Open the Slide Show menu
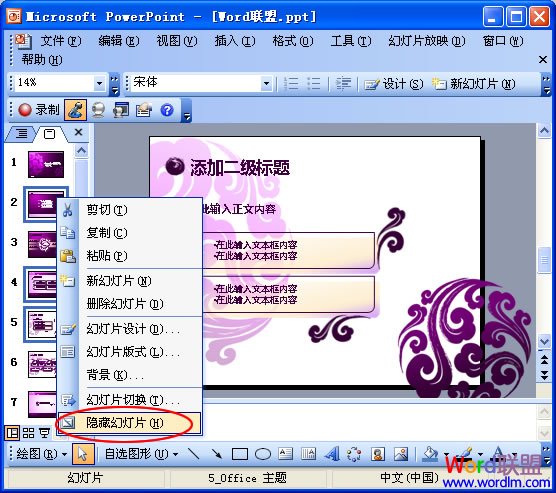Viewport: 556px width, 493px height. coord(427,41)
